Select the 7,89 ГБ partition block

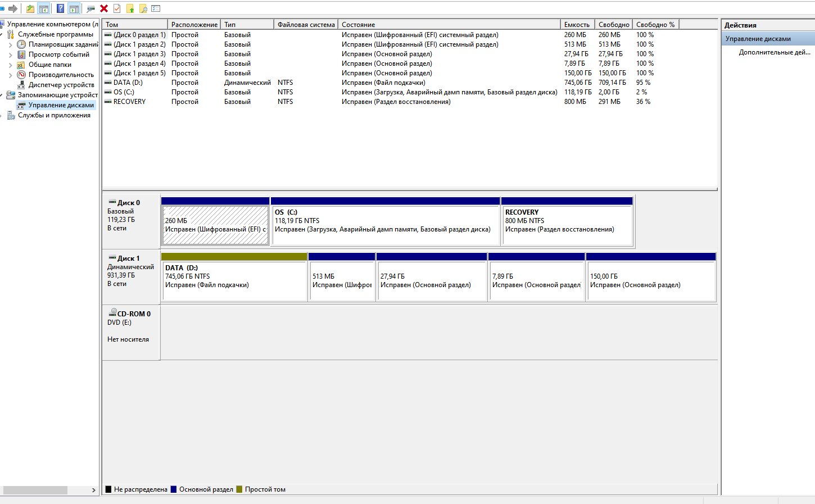[x=537, y=280]
